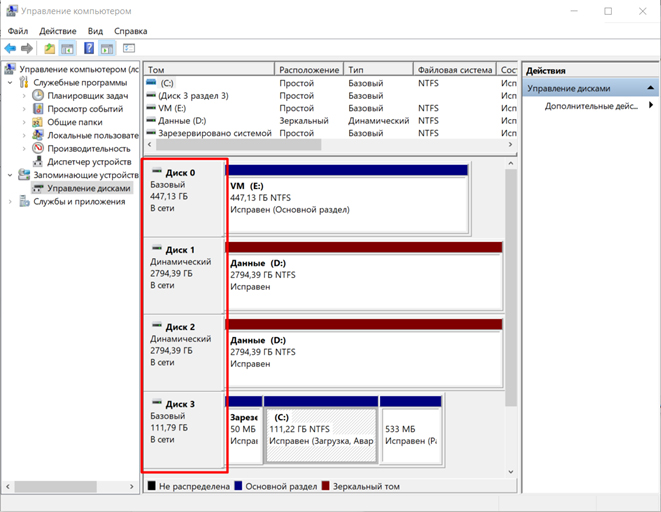
Task: Open the Действие menu
Action: click(58, 31)
